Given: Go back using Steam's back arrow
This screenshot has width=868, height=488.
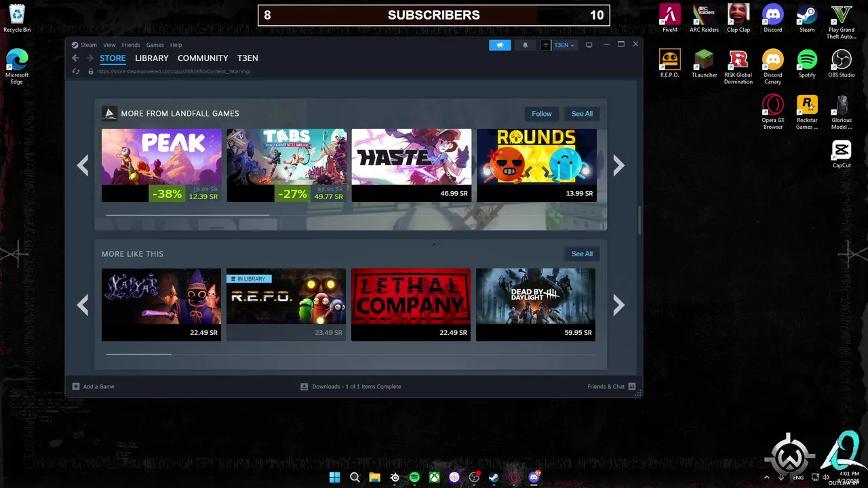Looking at the screenshot, I should pyautogui.click(x=75, y=58).
